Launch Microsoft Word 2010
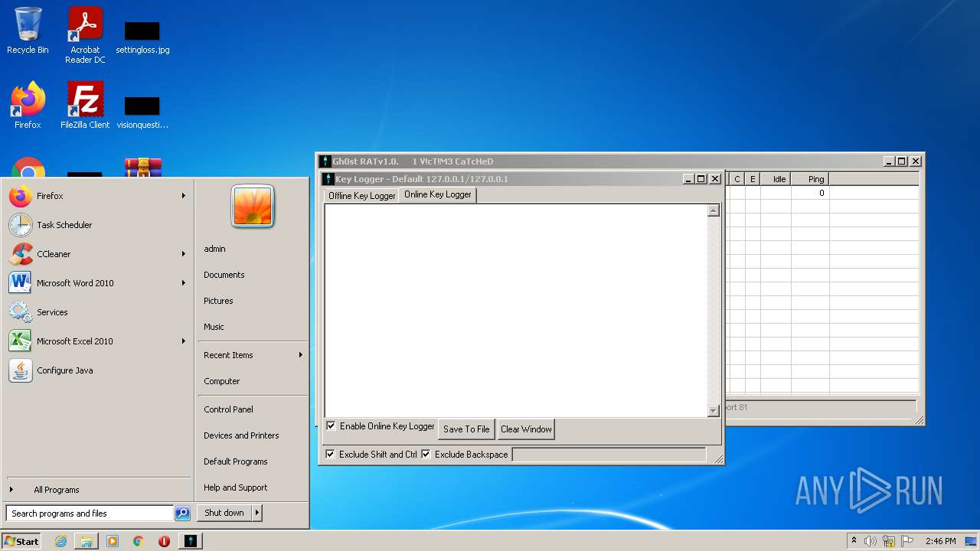Image resolution: width=980 pixels, height=551 pixels. click(x=97, y=283)
